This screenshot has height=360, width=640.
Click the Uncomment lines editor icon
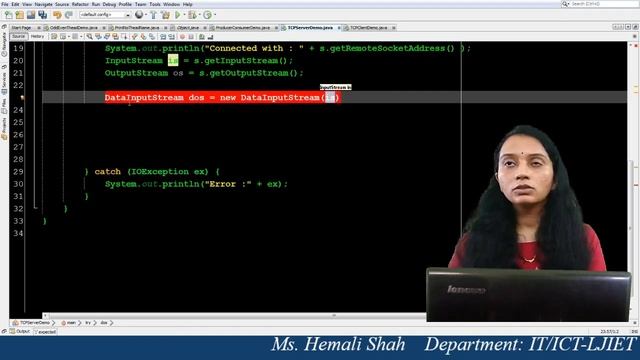tap(210, 37)
